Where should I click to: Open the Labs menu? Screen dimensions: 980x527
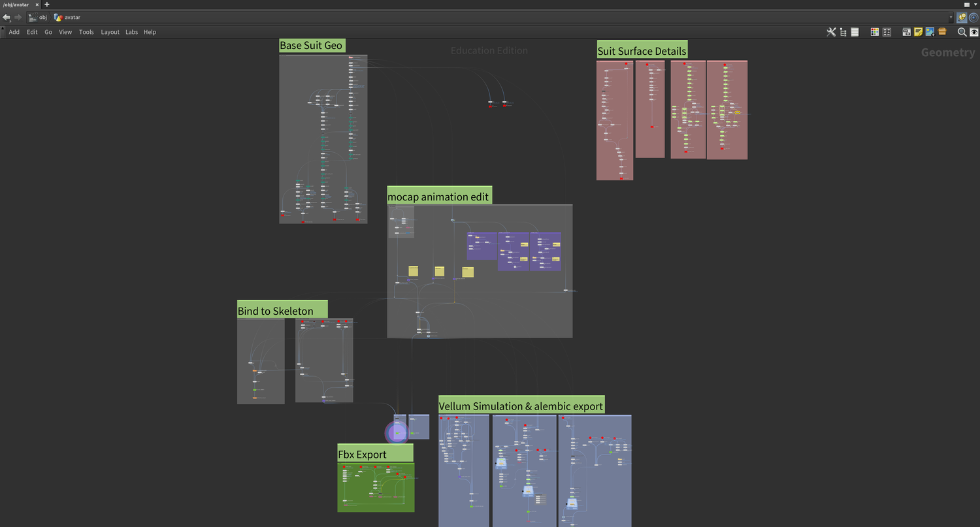tap(131, 31)
